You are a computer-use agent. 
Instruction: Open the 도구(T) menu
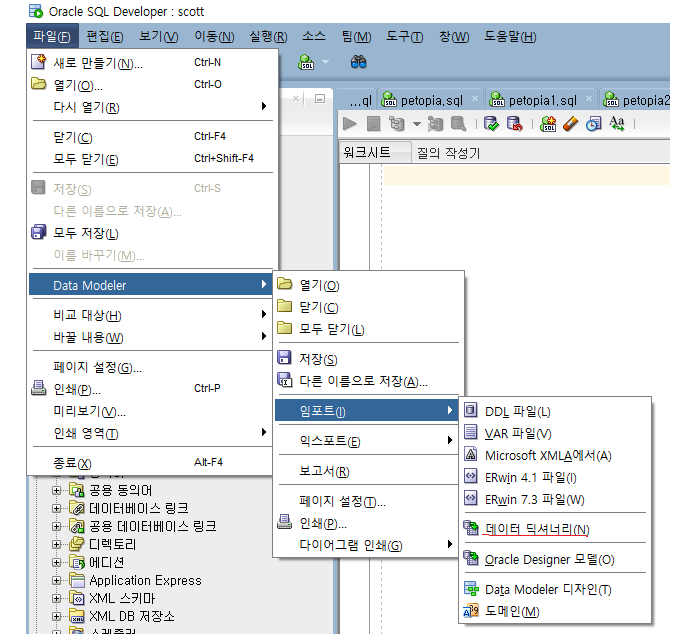coord(404,36)
